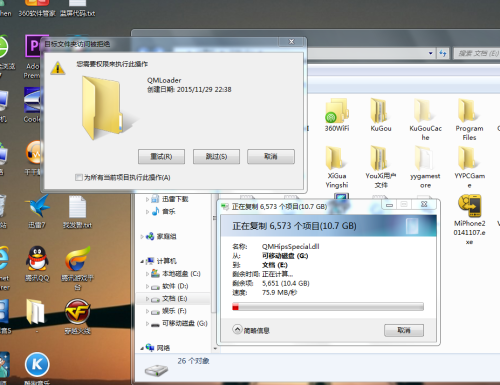Minimize the copying progress window
This screenshot has height=385, width=500.
coord(389,205)
